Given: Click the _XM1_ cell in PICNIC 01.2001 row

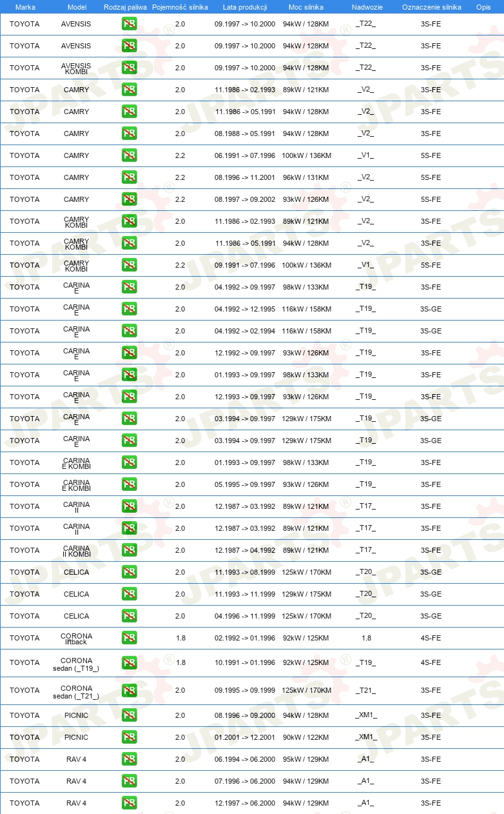Looking at the screenshot, I should point(366,737).
